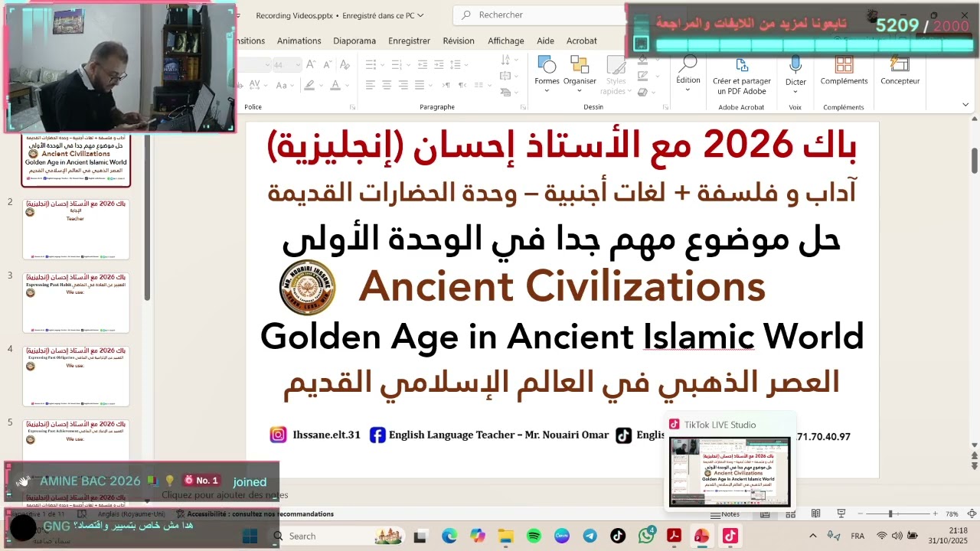Image resolution: width=980 pixels, height=551 pixels.
Task: Open the Révision tab
Action: [459, 41]
